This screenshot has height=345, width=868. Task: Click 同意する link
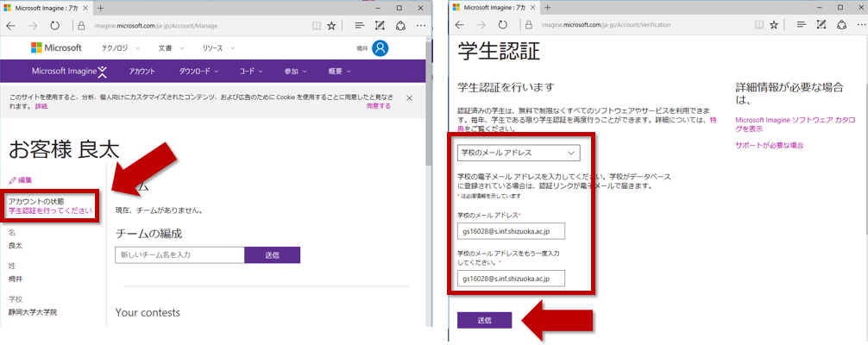coord(378,106)
